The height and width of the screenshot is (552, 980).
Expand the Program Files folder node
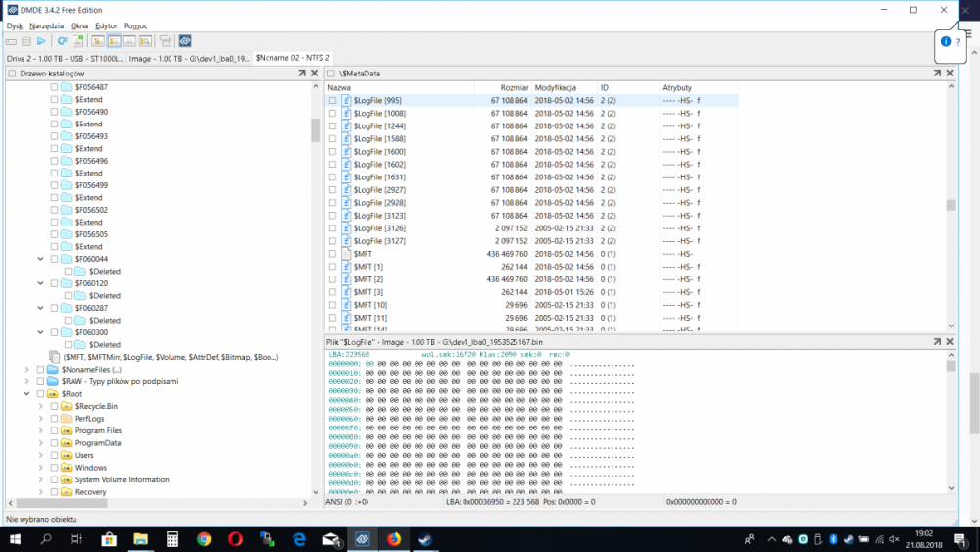pyautogui.click(x=40, y=430)
